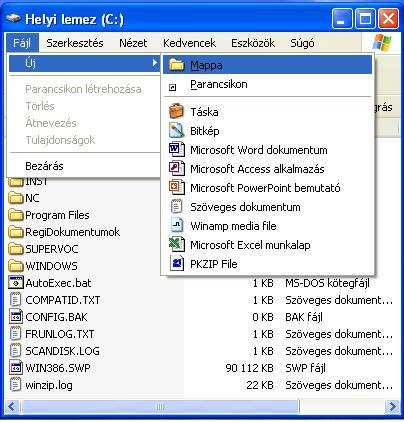The width and height of the screenshot is (404, 422).
Task: Click the winzip.log file icon
Action: click(15, 385)
